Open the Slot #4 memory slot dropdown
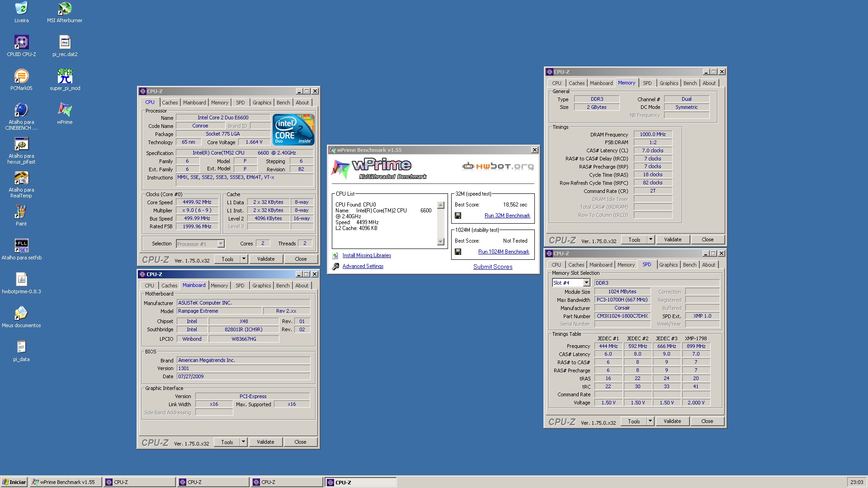 (x=586, y=283)
